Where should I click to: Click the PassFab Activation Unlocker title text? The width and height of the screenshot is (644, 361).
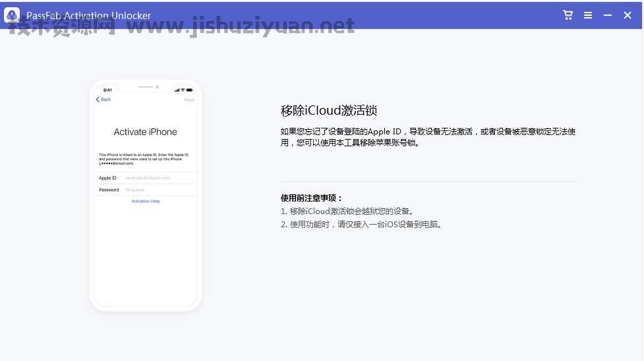89,16
